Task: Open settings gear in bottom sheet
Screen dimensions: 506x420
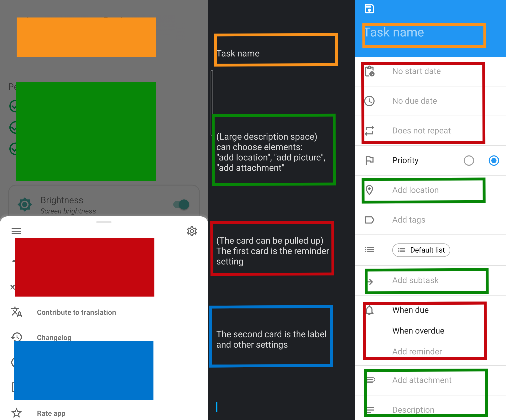Action: click(x=192, y=231)
